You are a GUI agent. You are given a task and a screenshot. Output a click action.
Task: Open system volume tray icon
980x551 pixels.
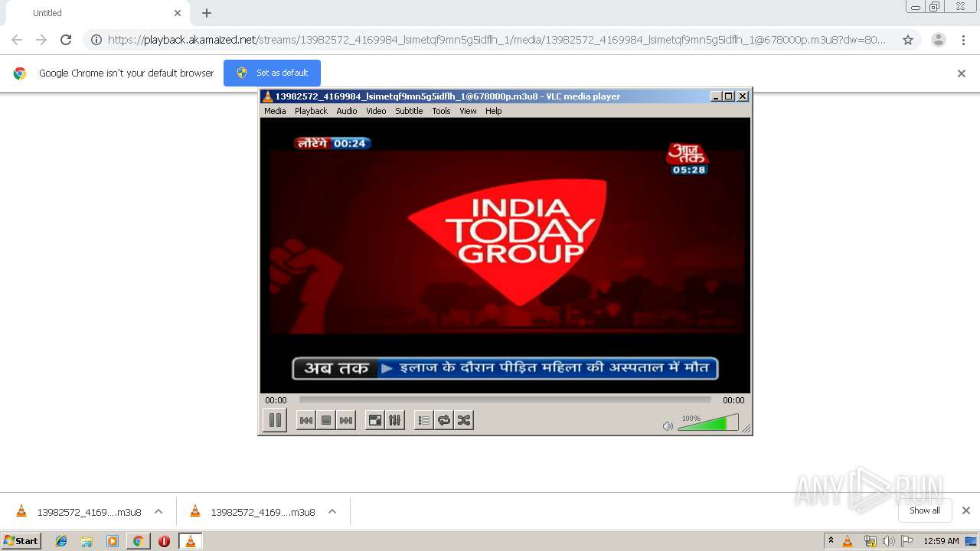888,541
